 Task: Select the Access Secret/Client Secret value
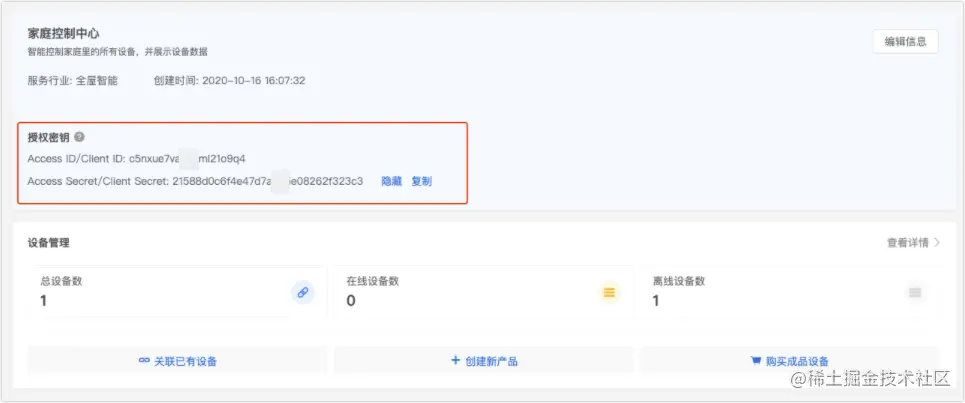(268, 182)
